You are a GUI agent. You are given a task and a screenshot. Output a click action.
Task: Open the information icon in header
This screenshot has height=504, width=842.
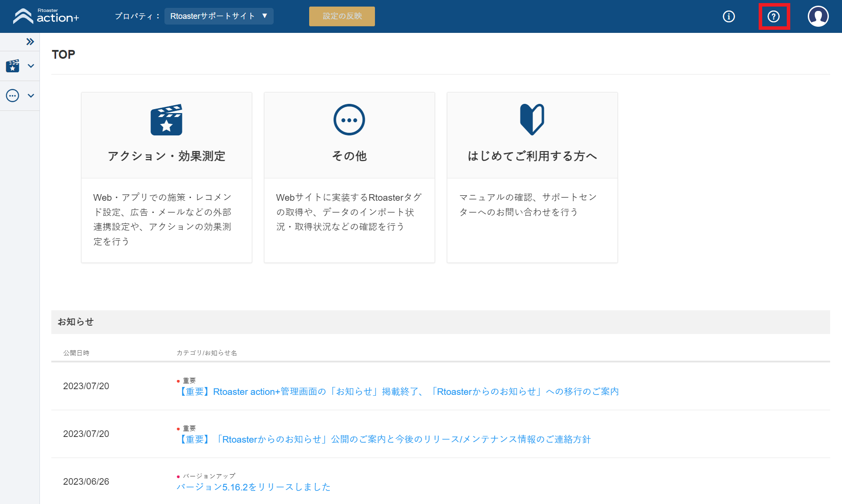point(728,17)
